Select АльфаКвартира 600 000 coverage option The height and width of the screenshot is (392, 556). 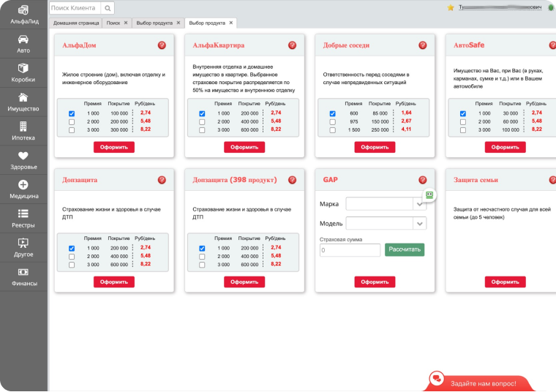point(202,130)
